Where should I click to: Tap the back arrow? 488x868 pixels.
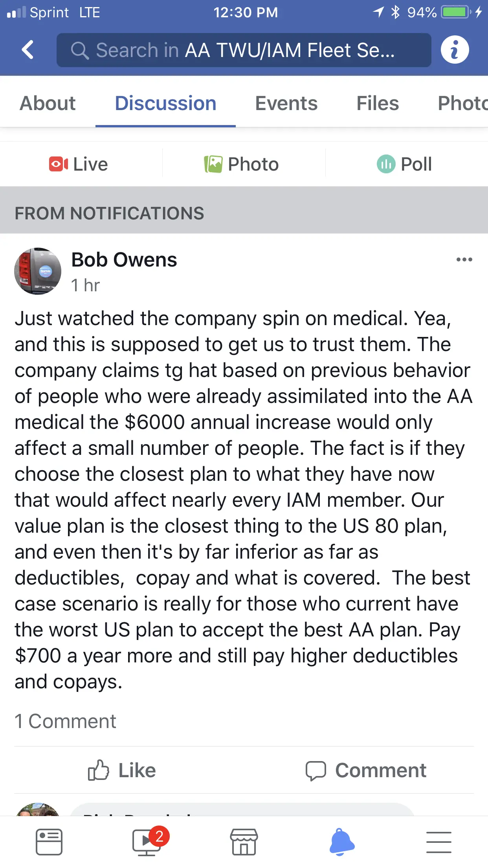click(28, 50)
